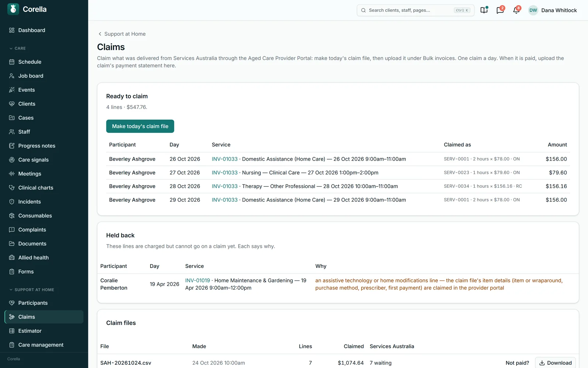Open the Events icon

12,90
